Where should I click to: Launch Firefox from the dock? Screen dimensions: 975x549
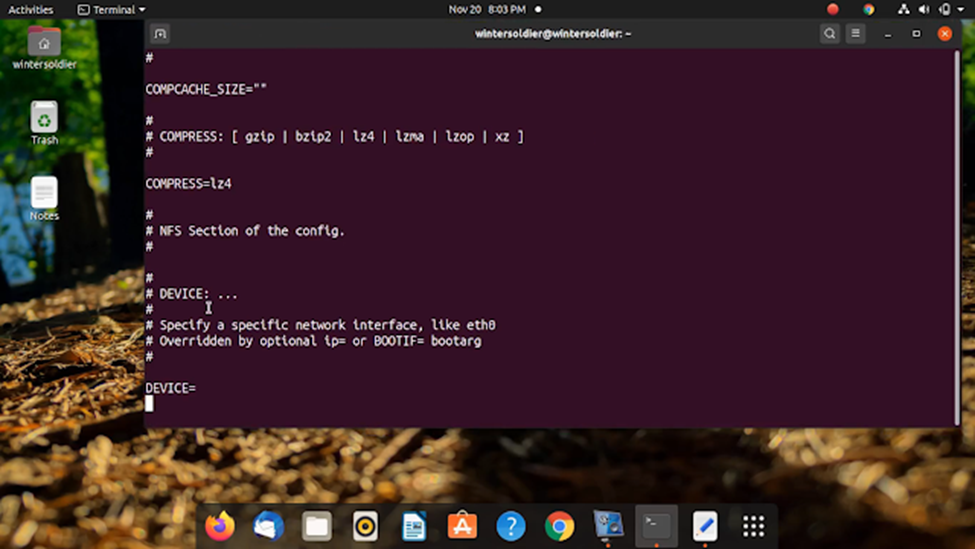220,525
